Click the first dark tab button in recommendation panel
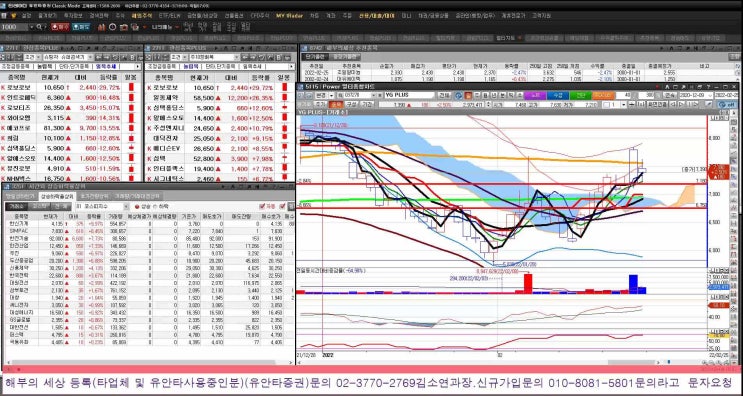 tap(314, 56)
